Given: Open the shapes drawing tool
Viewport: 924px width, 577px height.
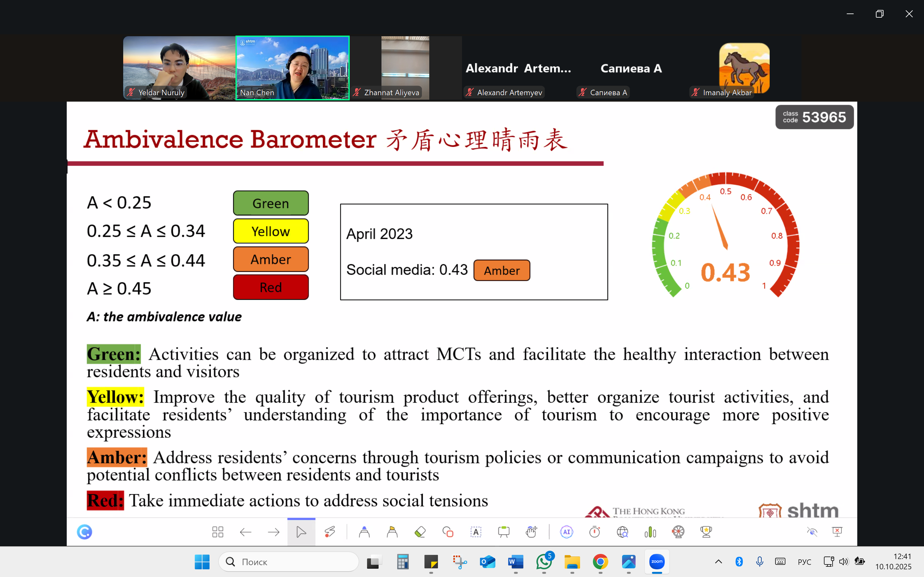Looking at the screenshot, I should 448,531.
